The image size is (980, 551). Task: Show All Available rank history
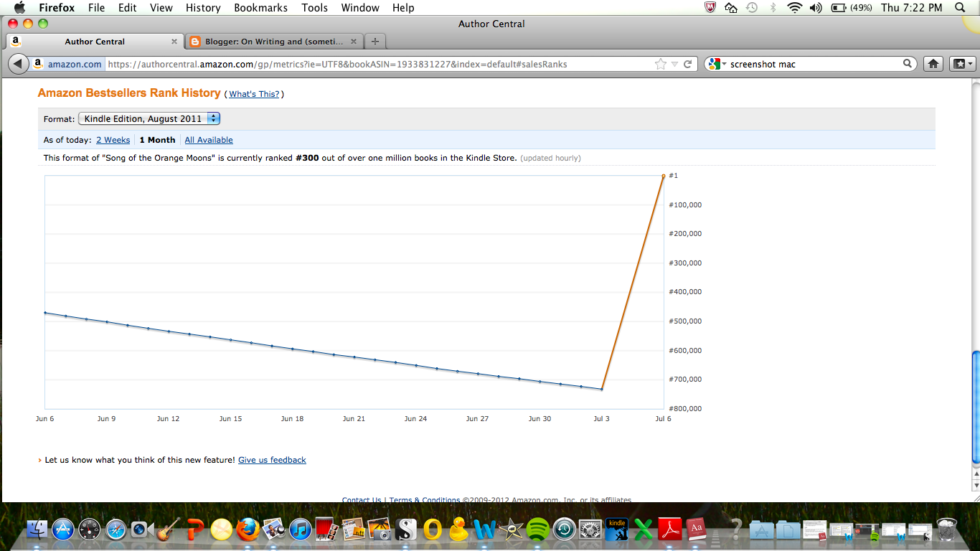click(209, 140)
